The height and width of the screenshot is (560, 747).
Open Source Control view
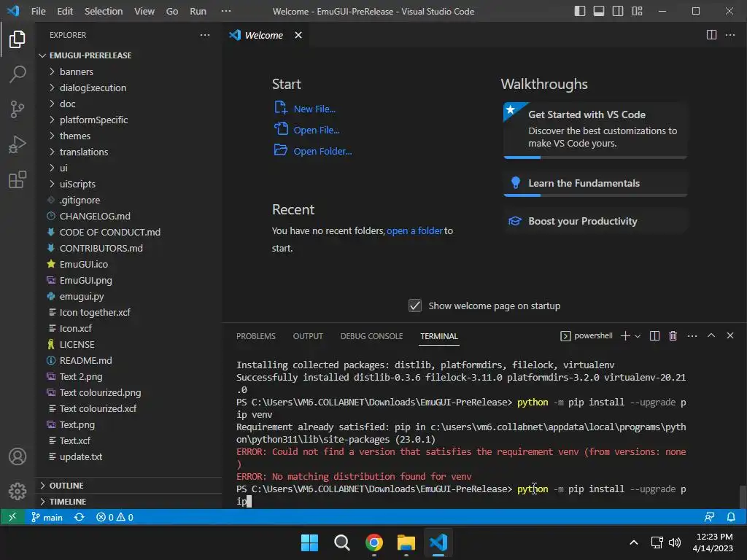18,109
